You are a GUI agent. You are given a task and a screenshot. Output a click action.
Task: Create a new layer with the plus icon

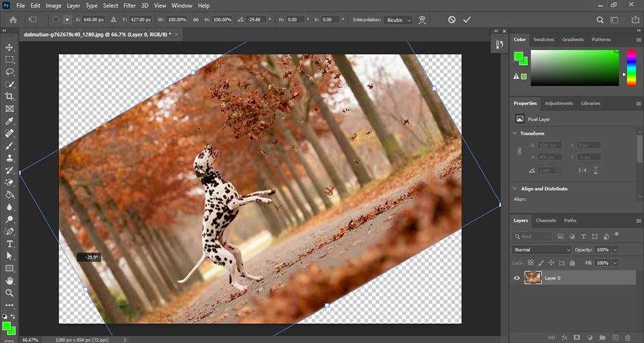point(615,338)
